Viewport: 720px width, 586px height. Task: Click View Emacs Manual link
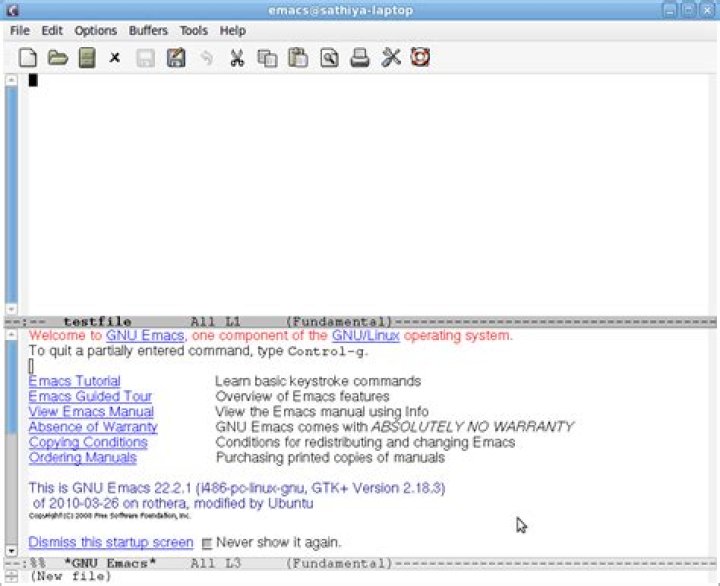pyautogui.click(x=91, y=411)
